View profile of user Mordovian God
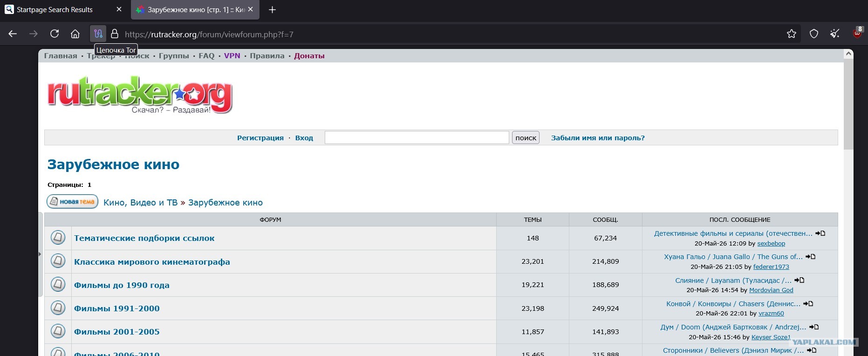Screen dimensions: 868x356 click(771, 290)
